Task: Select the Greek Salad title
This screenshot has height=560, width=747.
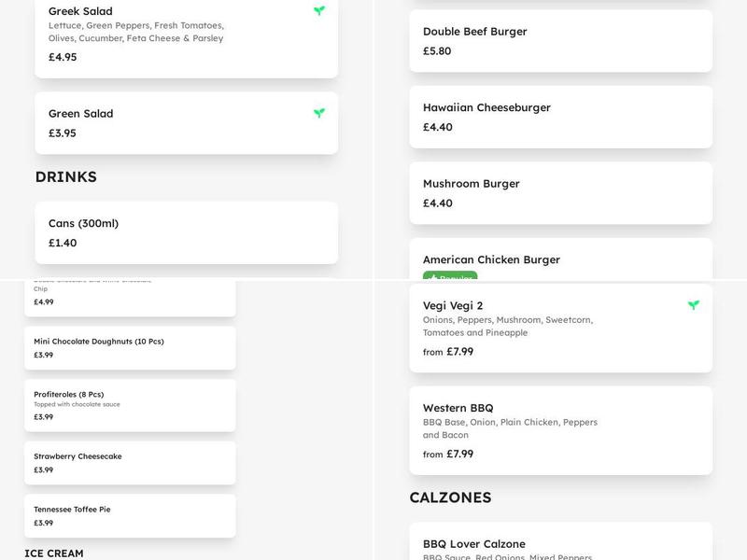Action: point(80,11)
